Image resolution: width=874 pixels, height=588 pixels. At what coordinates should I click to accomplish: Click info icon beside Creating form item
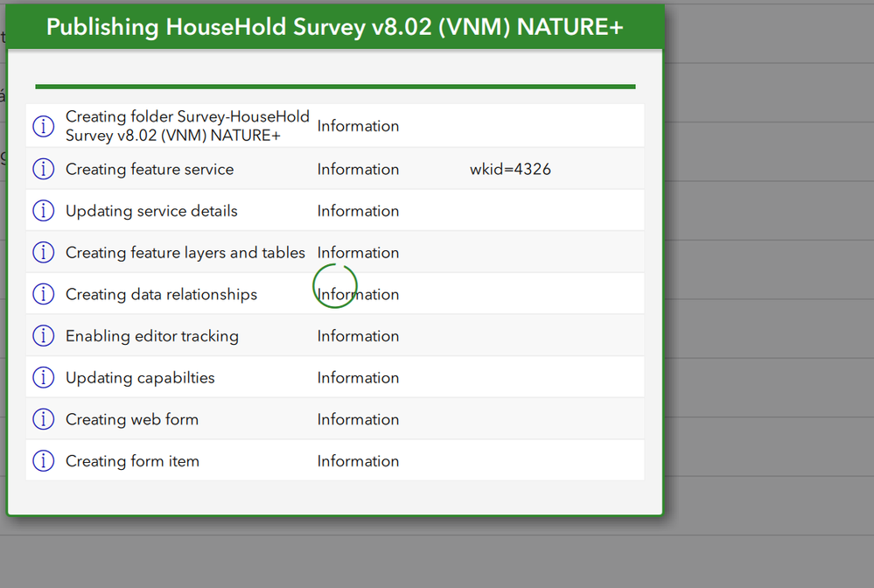pyautogui.click(x=44, y=461)
